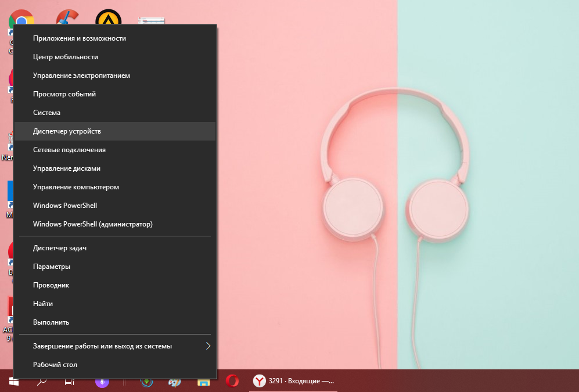Viewport: 579px width, 392px height.
Task: Select Центр мобильности from the menu
Action: coord(115,57)
